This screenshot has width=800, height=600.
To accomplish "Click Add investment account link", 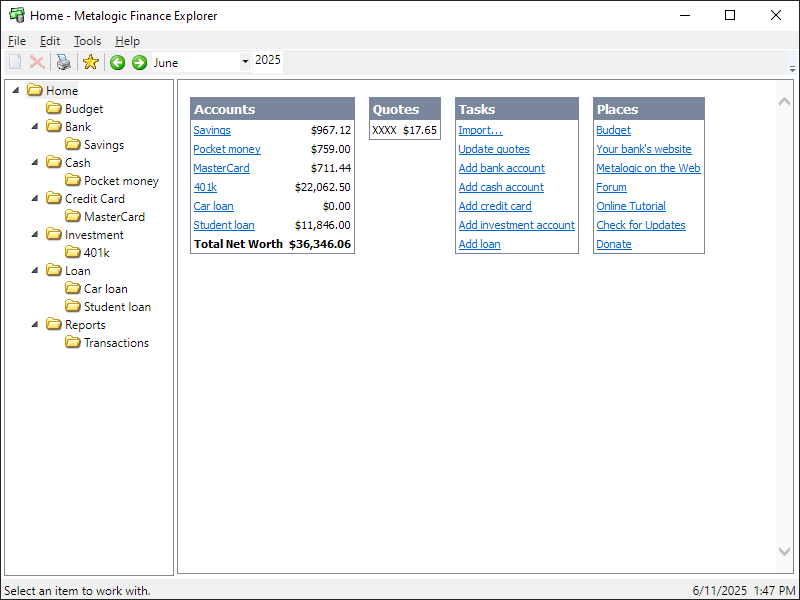I will pos(516,225).
